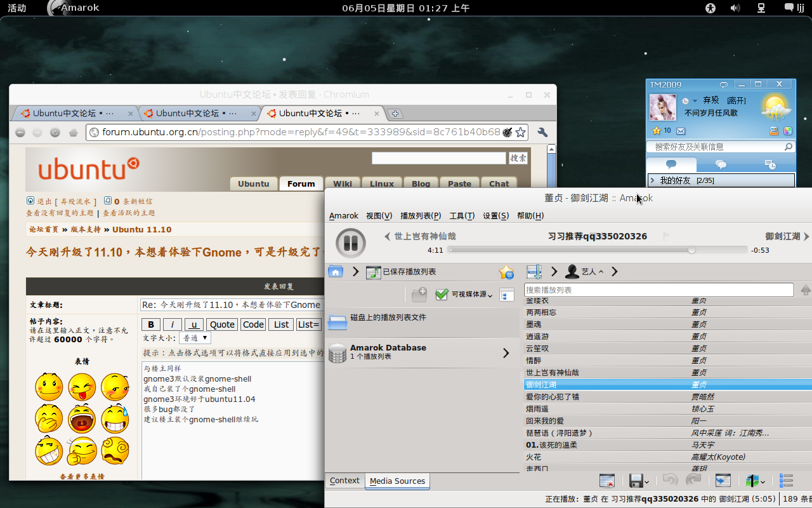Click the 搜索播放列表 search field
Image resolution: width=812 pixels, height=508 pixels.
click(x=659, y=290)
